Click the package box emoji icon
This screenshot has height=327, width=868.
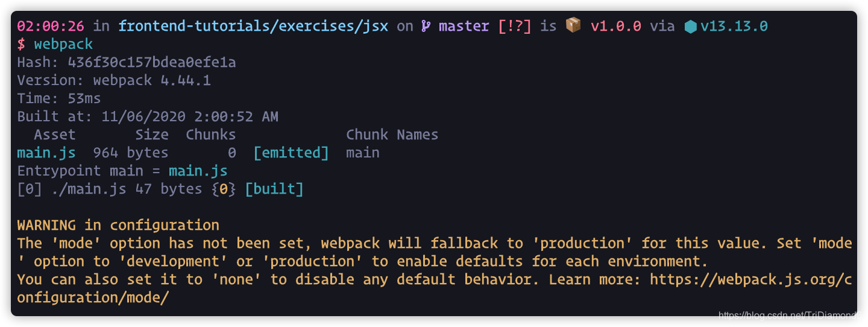573,26
